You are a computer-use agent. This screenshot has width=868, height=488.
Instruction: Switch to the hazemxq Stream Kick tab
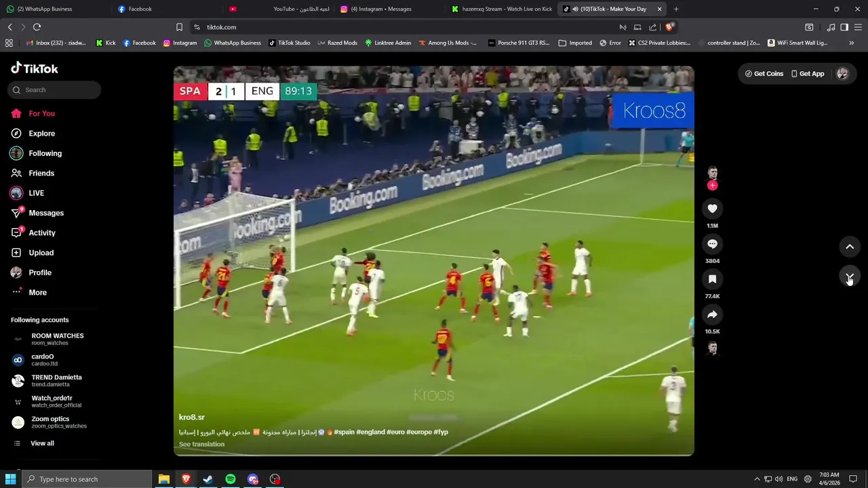pyautogui.click(x=500, y=9)
